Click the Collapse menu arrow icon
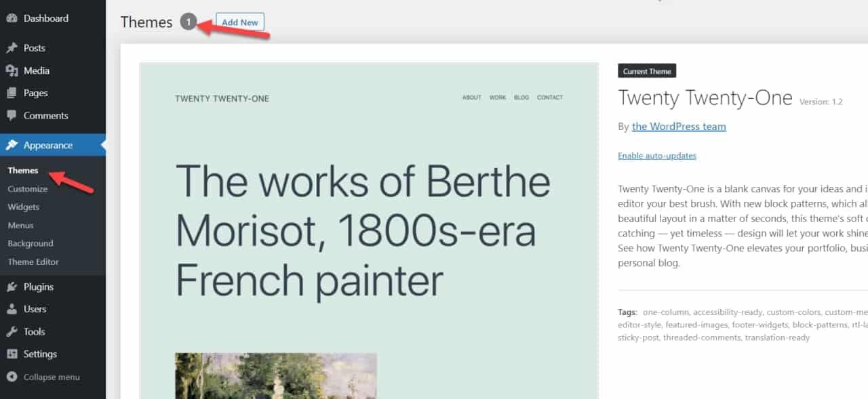 tap(12, 377)
